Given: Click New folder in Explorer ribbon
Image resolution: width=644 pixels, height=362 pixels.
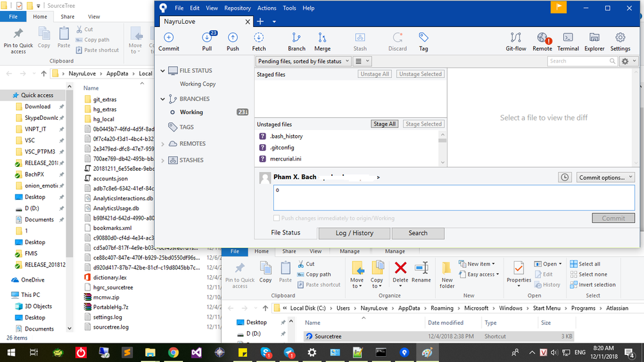Looking at the screenshot, I should pos(447,275).
